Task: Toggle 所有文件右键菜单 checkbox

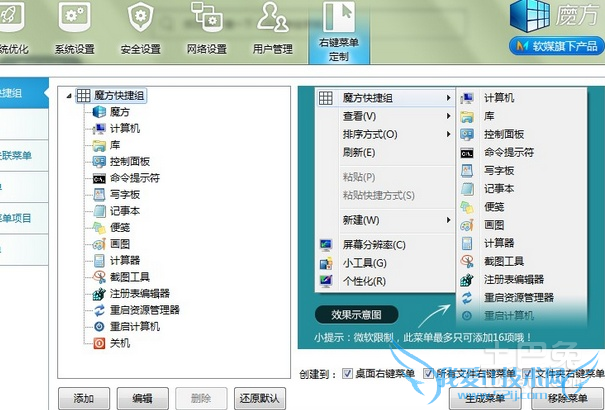Action: 428,373
